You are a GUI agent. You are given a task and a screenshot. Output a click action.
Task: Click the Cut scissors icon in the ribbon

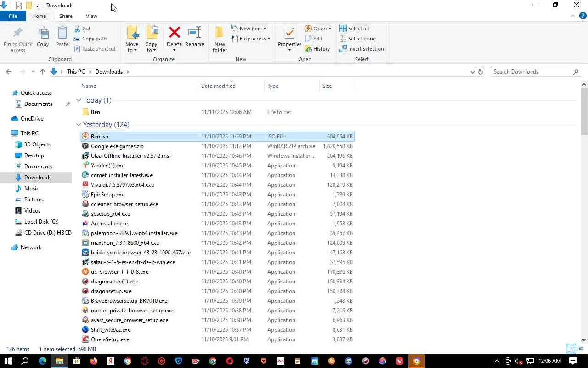(77, 29)
